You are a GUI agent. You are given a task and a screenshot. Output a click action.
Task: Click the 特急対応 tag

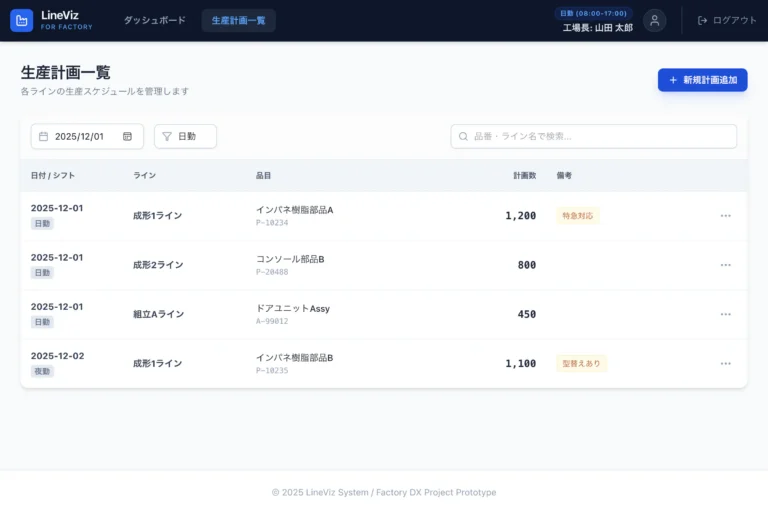click(578, 216)
